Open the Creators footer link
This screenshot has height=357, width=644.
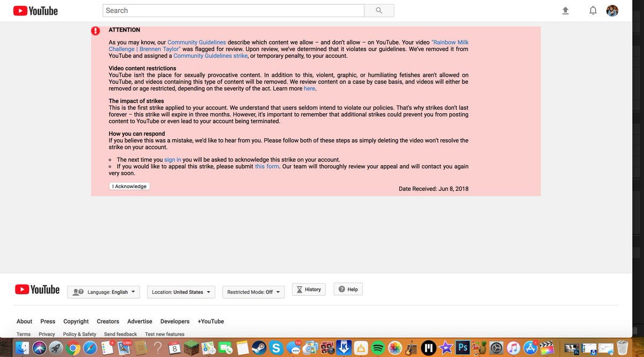click(108, 322)
